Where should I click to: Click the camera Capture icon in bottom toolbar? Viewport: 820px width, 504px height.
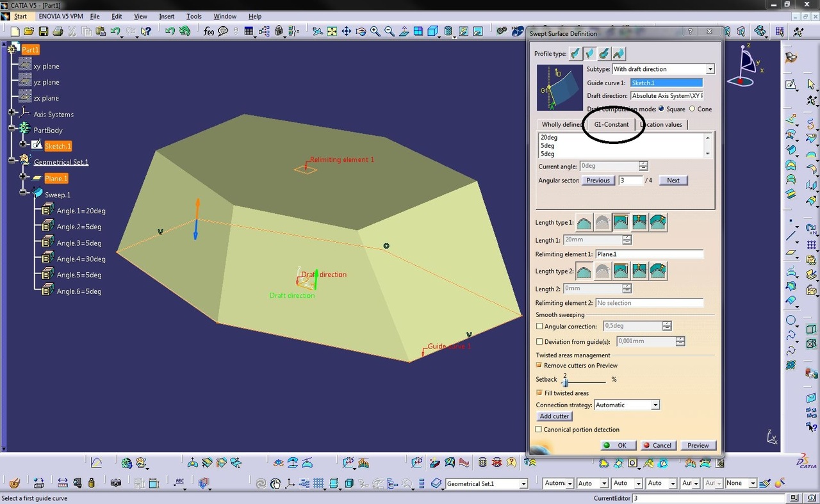(x=116, y=483)
